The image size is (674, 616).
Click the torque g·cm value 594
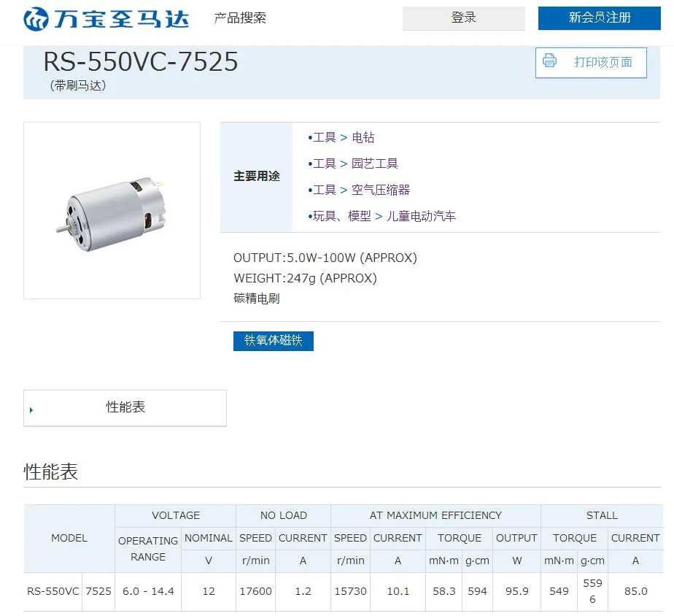[x=477, y=591]
